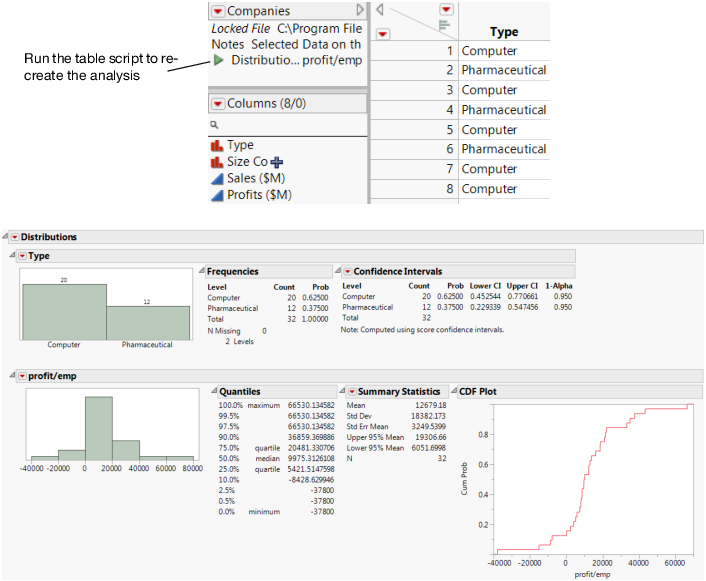The width and height of the screenshot is (706, 581).
Task: Select the Type column header
Action: tap(503, 32)
